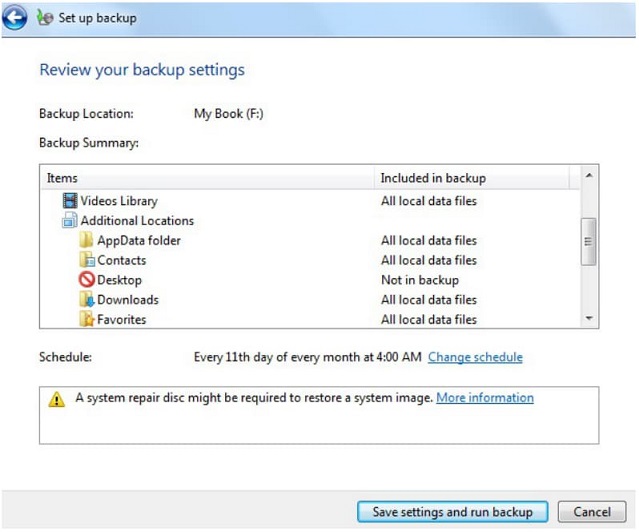Select the Contacts row label
Screen dimensions: 639x532
tap(121, 260)
